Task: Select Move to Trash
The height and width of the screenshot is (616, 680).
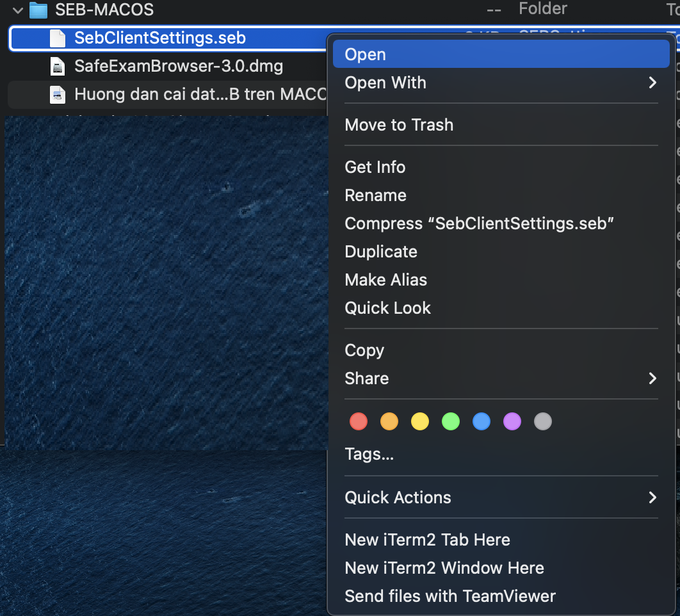Action: tap(399, 125)
